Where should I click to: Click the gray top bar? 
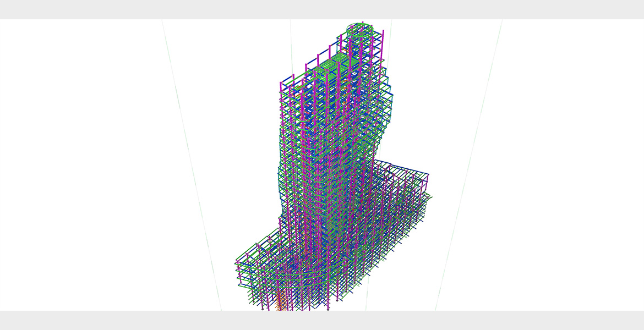click(322, 9)
